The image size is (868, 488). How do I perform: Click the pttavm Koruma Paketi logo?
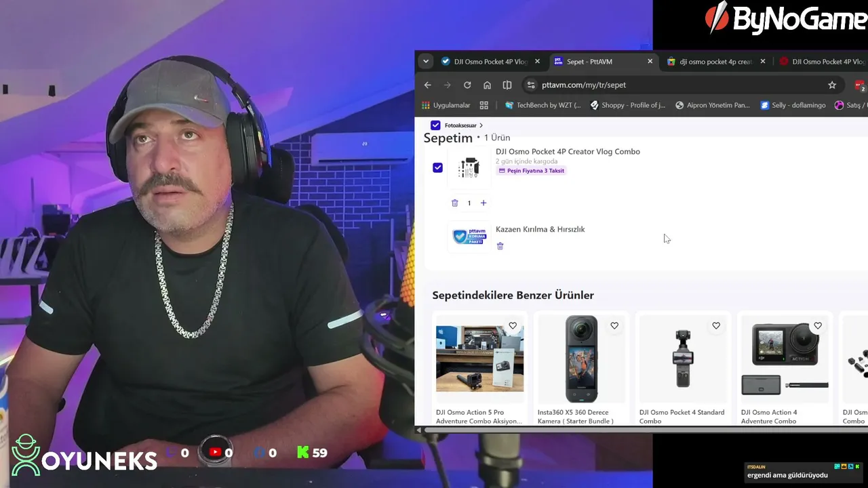[x=469, y=237]
